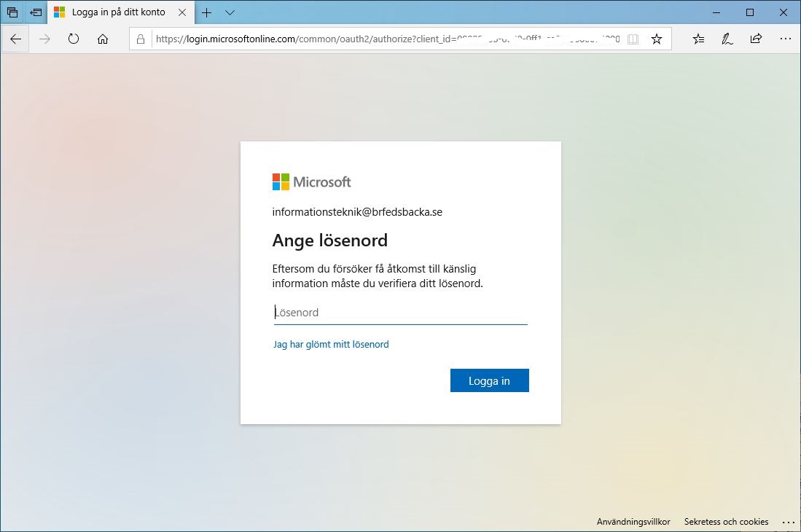The image size is (801, 532).
Task: Click the Microsoft logo
Action: (312, 181)
